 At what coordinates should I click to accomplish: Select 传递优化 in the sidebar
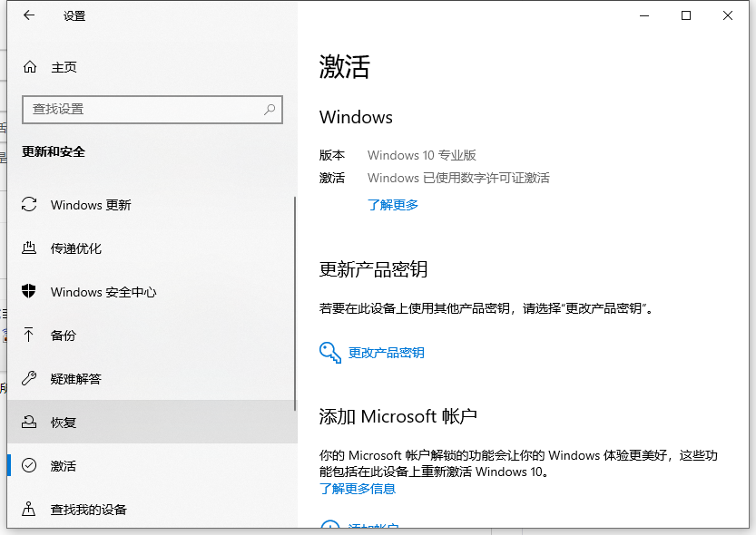tap(75, 248)
